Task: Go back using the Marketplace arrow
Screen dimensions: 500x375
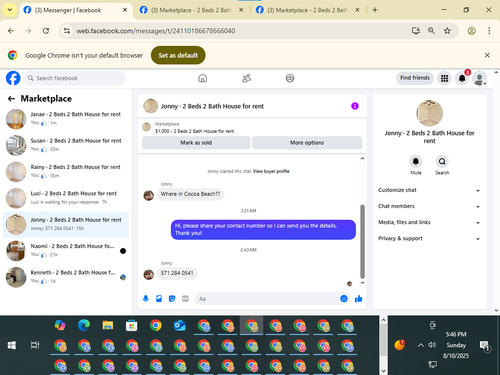Action: 11,99
